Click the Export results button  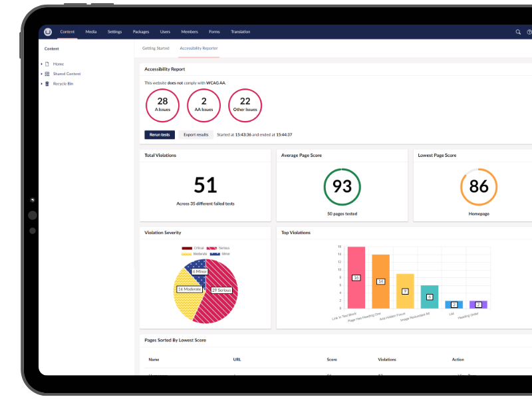click(x=196, y=134)
